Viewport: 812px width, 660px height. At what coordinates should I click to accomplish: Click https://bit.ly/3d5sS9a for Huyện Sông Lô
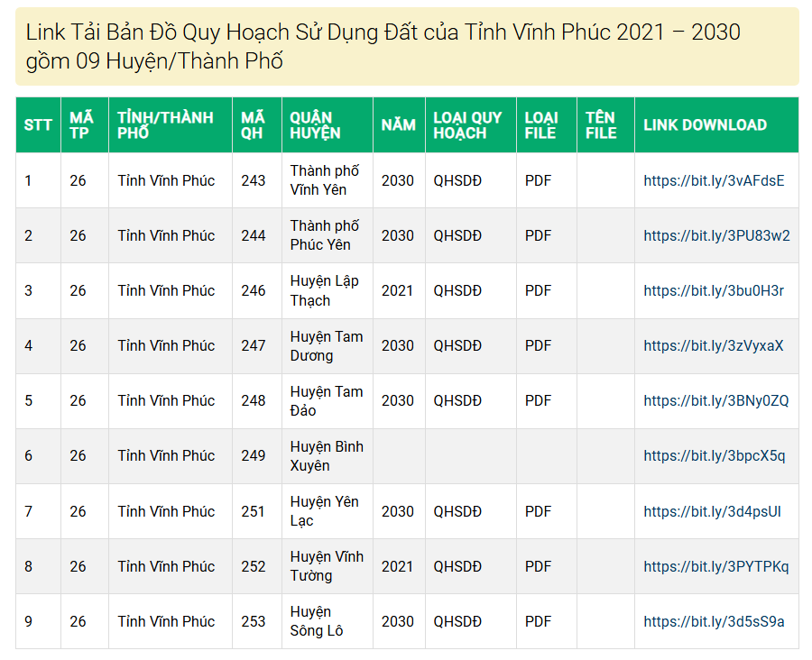pyautogui.click(x=715, y=621)
